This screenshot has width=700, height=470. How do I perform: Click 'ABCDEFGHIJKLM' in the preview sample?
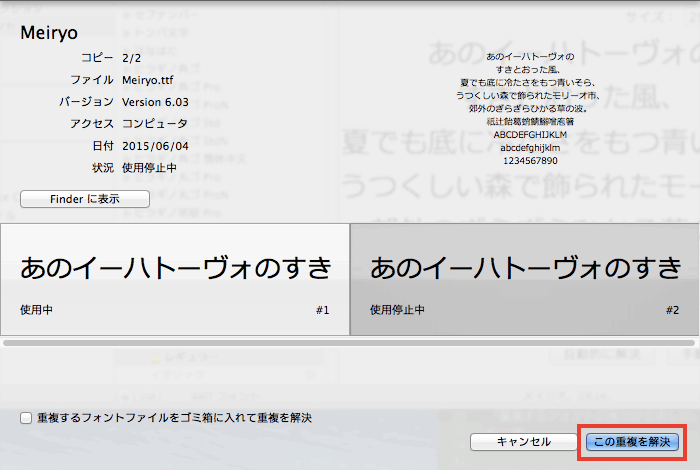(x=530, y=135)
